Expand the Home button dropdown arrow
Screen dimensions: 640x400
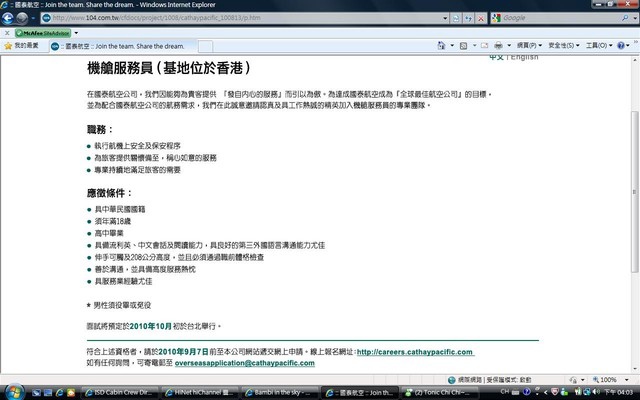[452, 45]
